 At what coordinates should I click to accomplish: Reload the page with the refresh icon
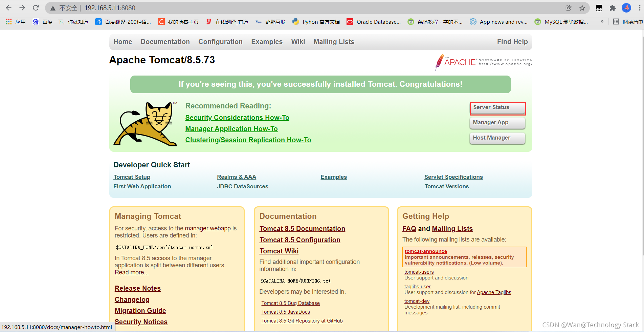pos(36,8)
